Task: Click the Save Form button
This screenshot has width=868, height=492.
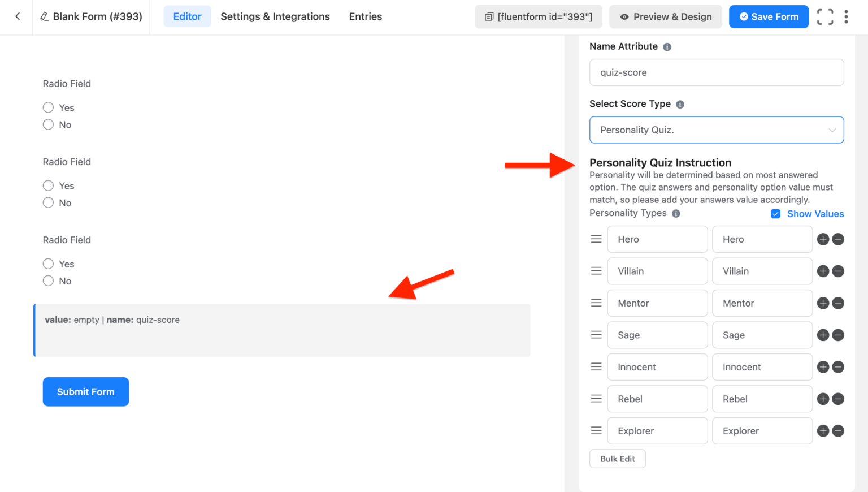Action: [768, 17]
